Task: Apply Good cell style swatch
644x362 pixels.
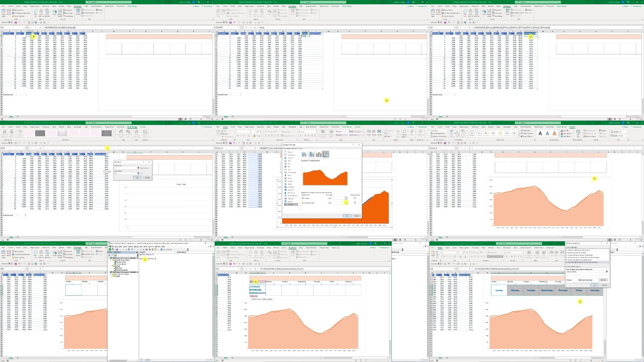Action: click(342, 135)
